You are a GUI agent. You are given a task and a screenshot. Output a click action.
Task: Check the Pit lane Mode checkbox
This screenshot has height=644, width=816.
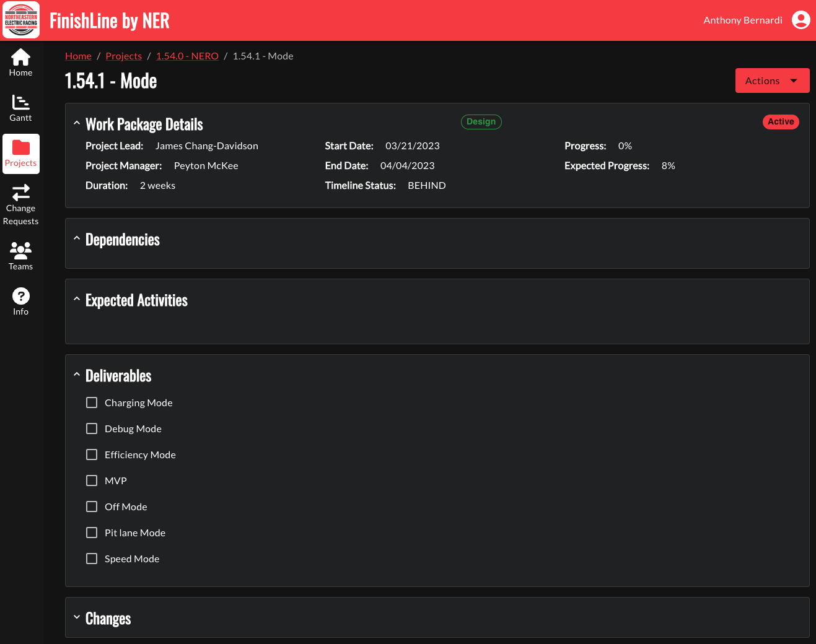92,533
